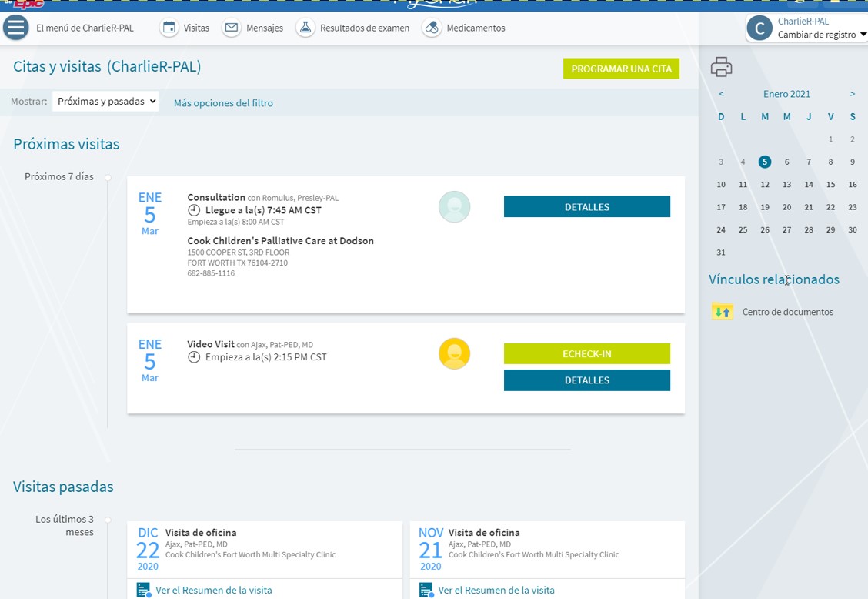
Task: View Detalles for Consultation appointment
Action: tap(586, 207)
